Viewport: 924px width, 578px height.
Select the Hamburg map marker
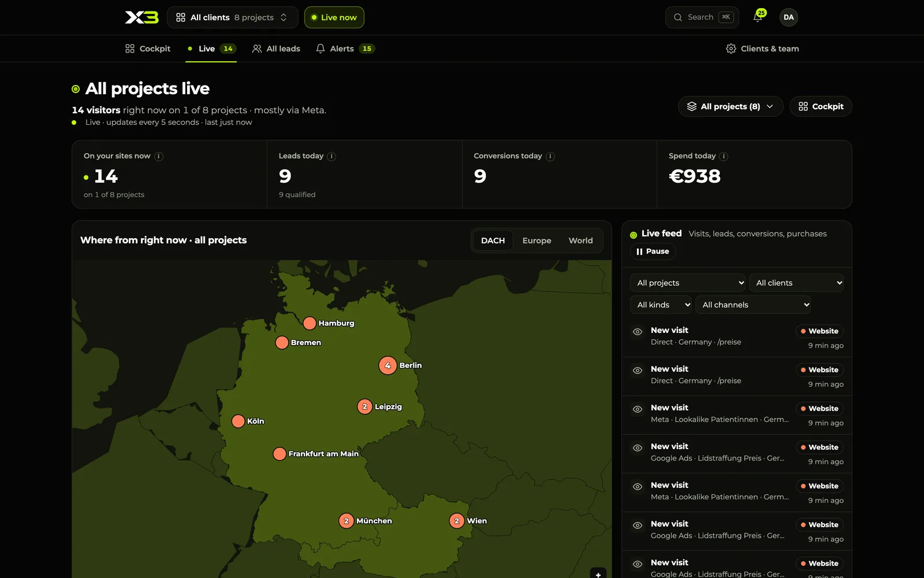tap(310, 323)
